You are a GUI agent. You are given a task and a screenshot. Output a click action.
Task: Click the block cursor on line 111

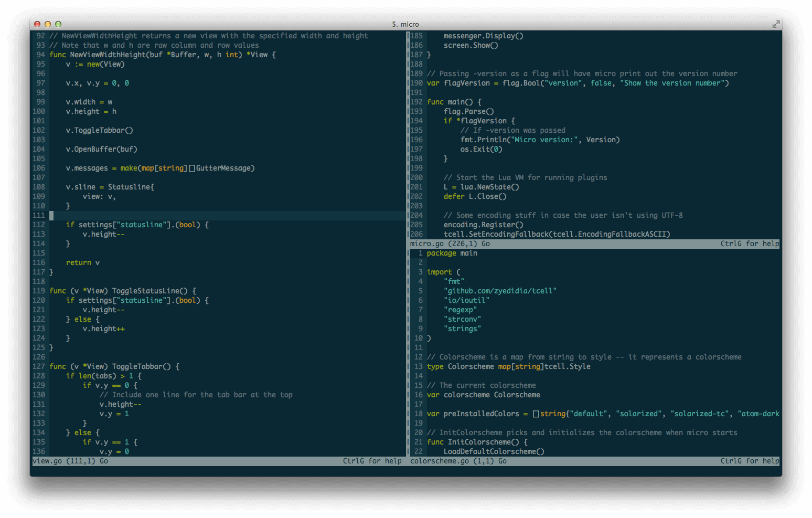coord(51,215)
